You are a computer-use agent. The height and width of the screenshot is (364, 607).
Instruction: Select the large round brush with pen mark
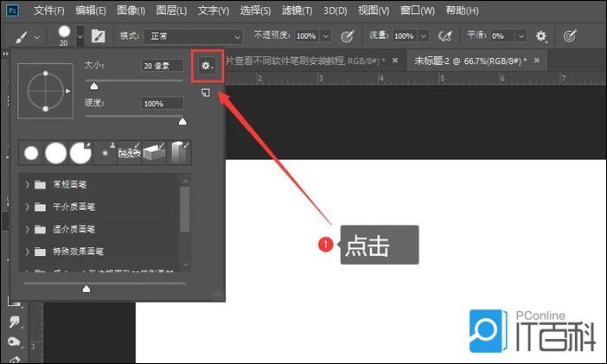80,153
